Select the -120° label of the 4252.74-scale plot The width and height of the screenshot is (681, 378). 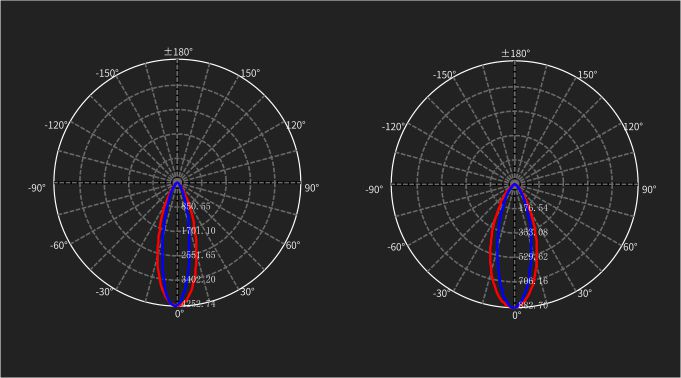click(x=56, y=126)
